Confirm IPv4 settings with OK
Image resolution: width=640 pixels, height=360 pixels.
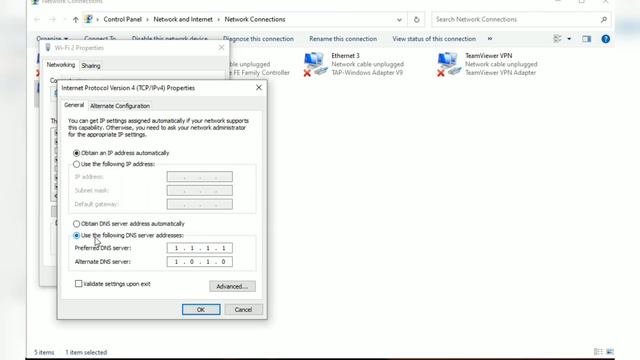pos(201,309)
